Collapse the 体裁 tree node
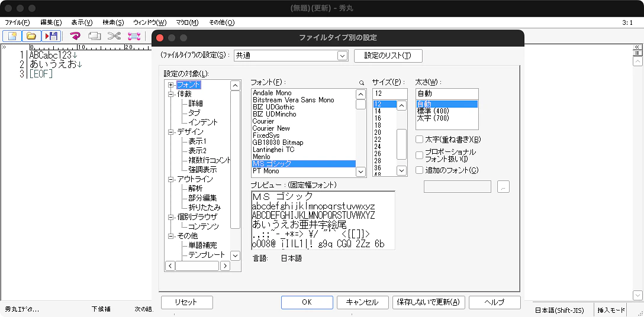Screen dimensions: 644x317 pos(171,94)
